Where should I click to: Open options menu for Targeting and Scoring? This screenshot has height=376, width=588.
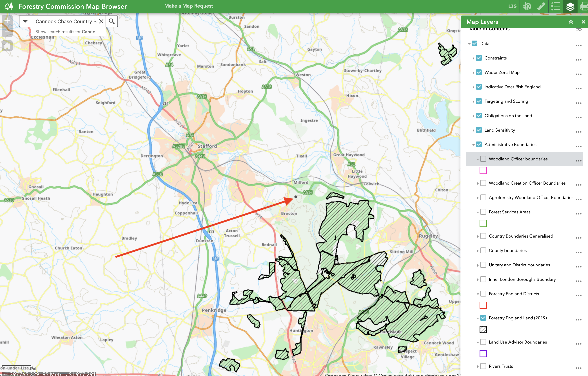tap(578, 103)
